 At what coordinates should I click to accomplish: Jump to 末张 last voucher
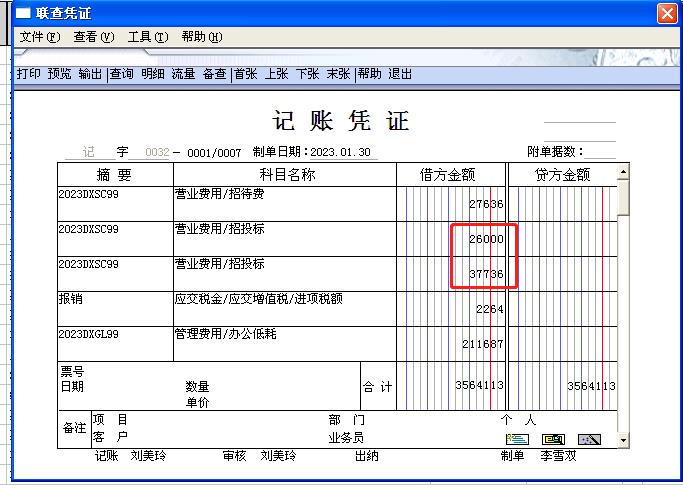338,74
